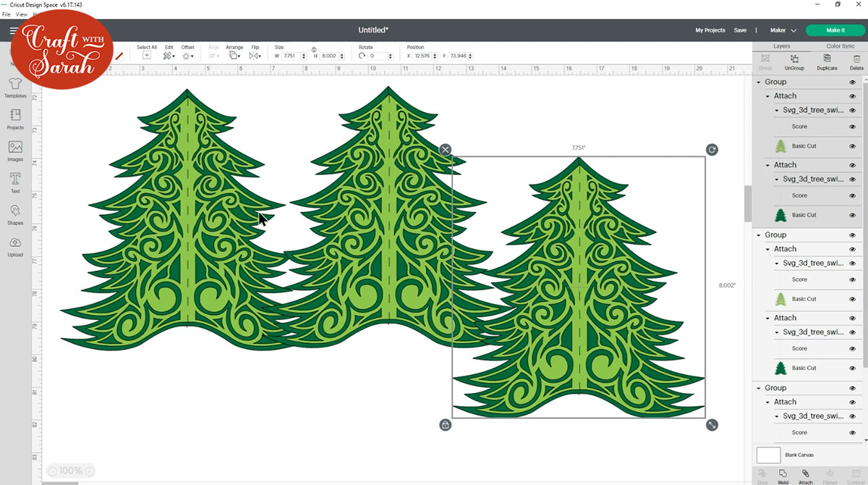The height and width of the screenshot is (485, 868).
Task: Collapse the topmost Group in the Layers panel
Action: (759, 82)
